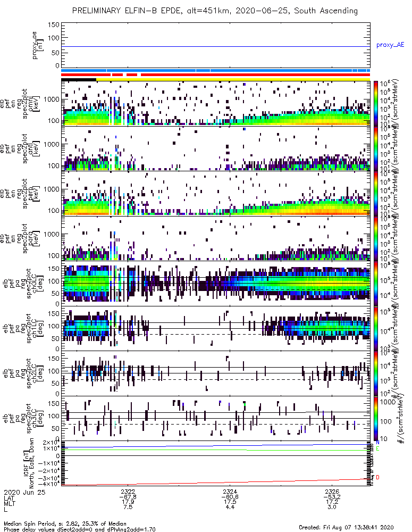The height and width of the screenshot is (532, 412).
Task: Click the green 'E' legend letter
Action: click(x=377, y=449)
